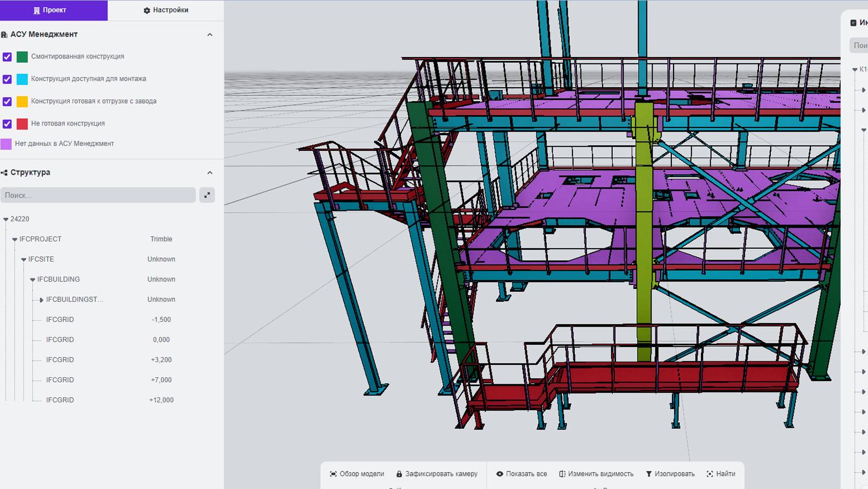Collapse the IFCPROJECT tree node
Screen dimensions: 868x489
15,239
